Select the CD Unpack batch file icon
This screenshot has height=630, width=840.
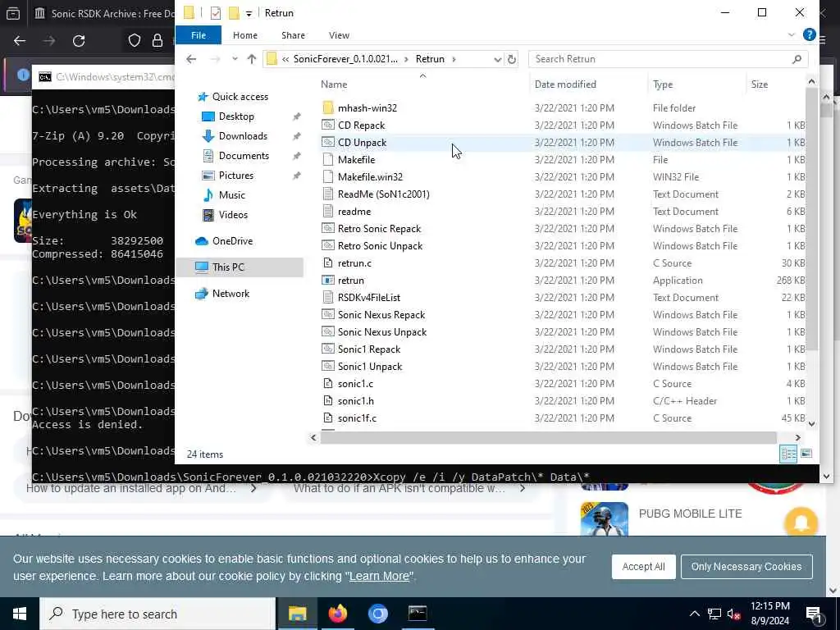[x=328, y=142]
